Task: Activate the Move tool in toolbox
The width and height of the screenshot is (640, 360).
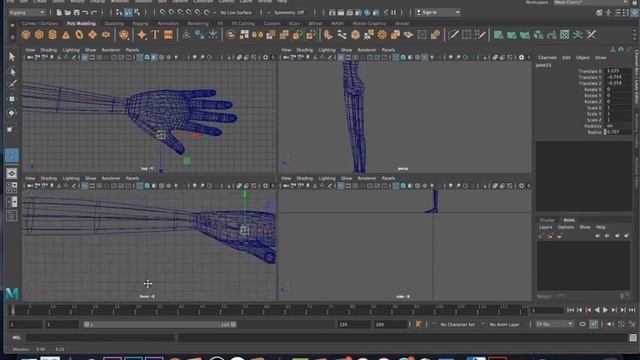Action: click(12, 99)
